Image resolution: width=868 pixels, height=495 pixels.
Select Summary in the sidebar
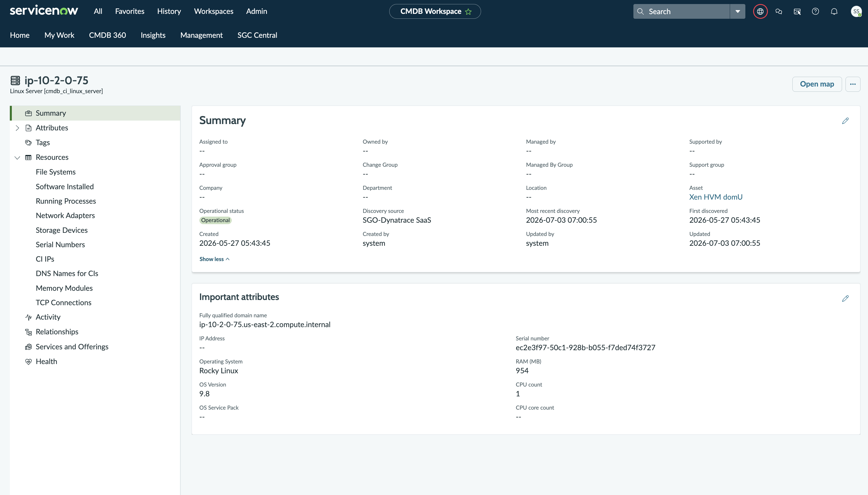coord(95,113)
